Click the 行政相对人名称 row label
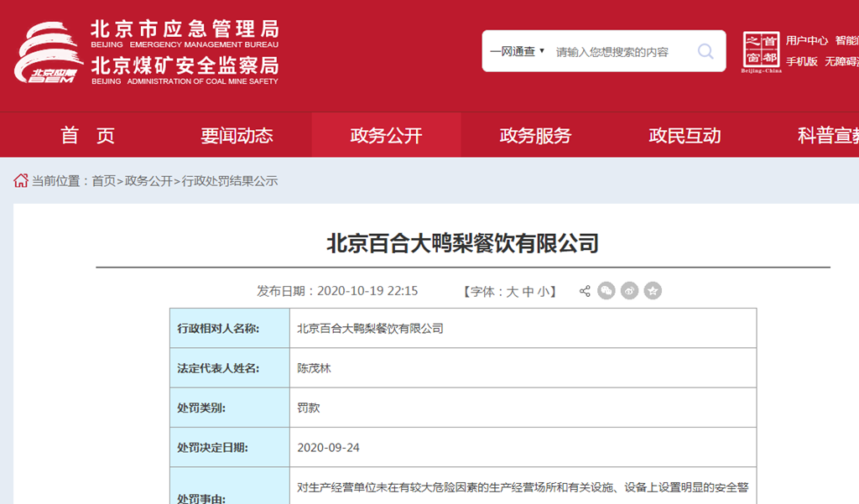Image resolution: width=859 pixels, height=504 pixels. click(218, 329)
